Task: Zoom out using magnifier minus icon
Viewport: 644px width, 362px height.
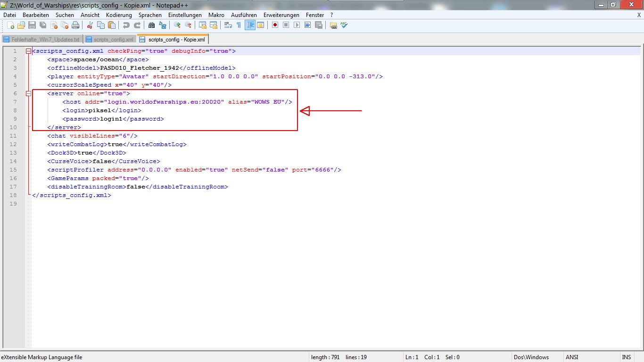Action: [188, 25]
